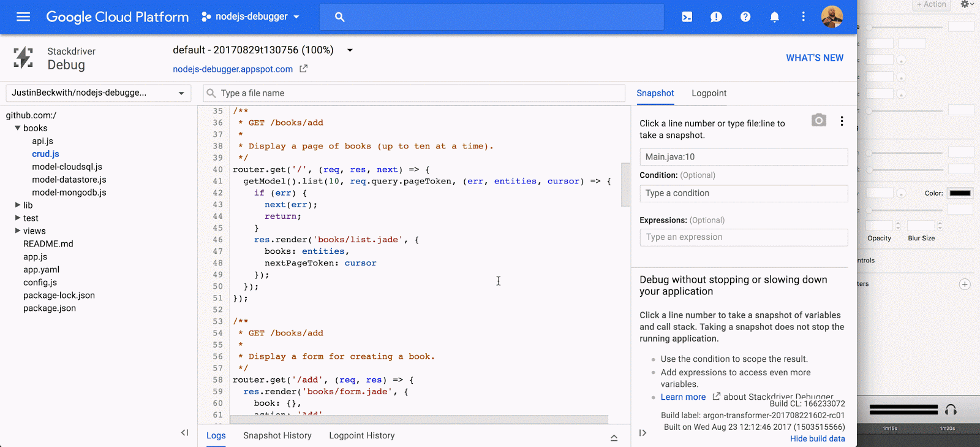Viewport: 980px width, 447px height.
Task: Open the notifications bell
Action: pyautogui.click(x=775, y=17)
